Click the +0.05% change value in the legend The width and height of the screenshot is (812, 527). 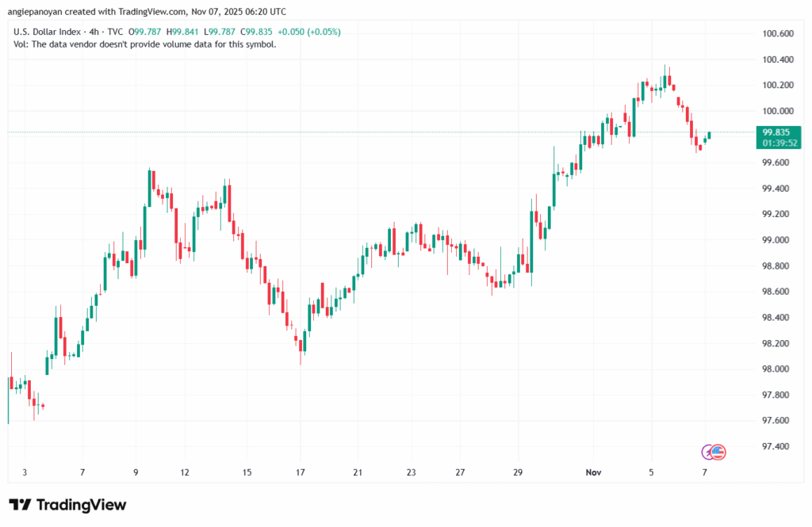[324, 32]
